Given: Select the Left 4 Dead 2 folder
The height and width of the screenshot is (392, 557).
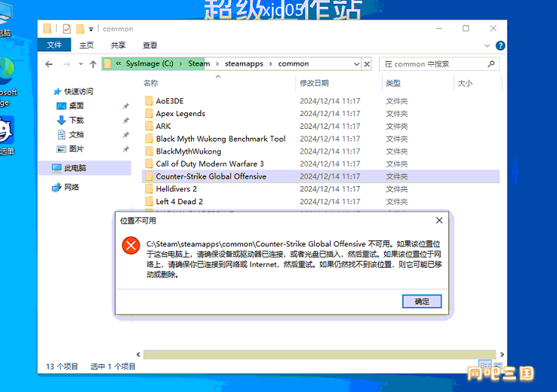Looking at the screenshot, I should [x=179, y=201].
